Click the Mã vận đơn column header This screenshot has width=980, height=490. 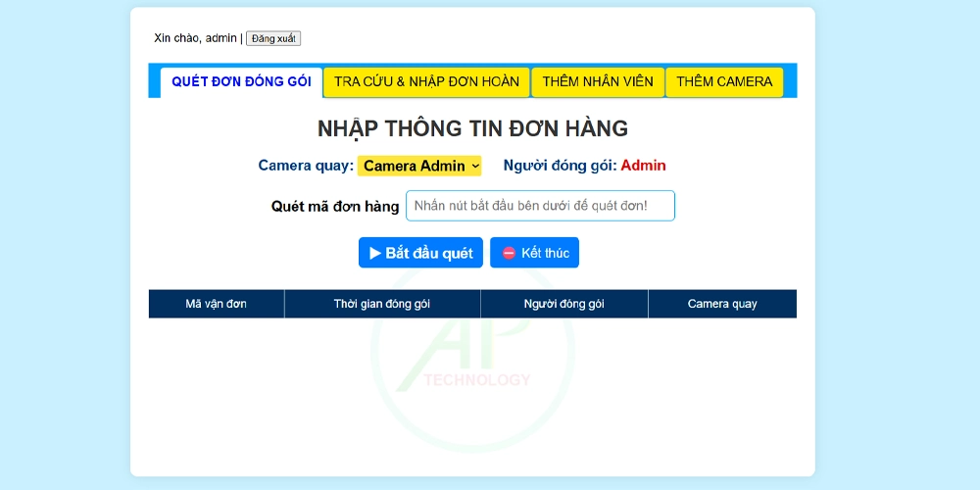pos(217,304)
